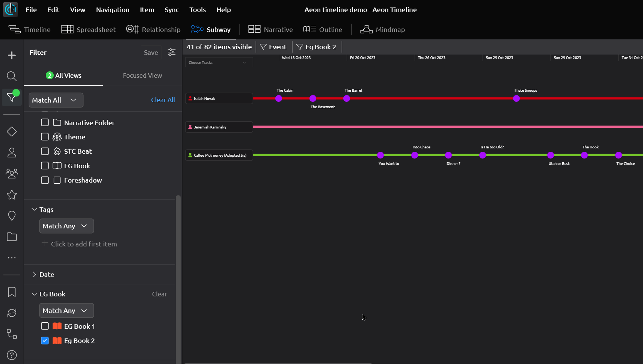Open the search magnifier icon
Image resolution: width=643 pixels, height=364 pixels.
(12, 76)
